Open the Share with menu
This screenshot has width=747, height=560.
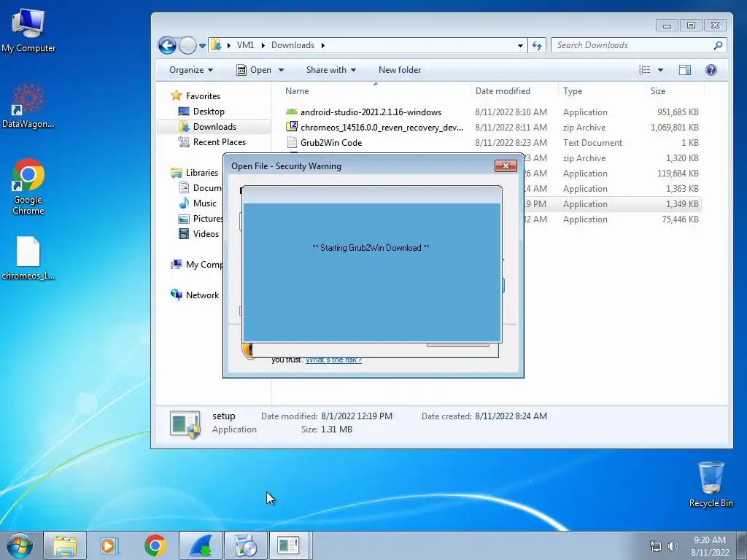click(331, 70)
